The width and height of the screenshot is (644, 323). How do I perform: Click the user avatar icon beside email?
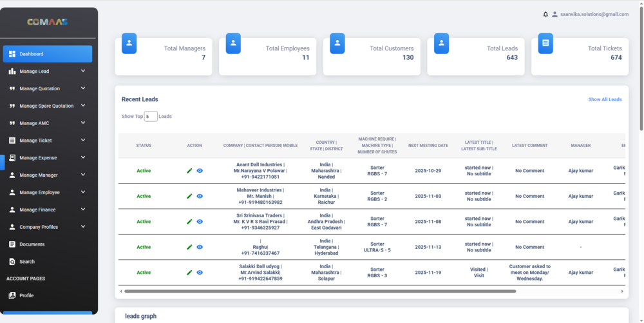(x=555, y=14)
